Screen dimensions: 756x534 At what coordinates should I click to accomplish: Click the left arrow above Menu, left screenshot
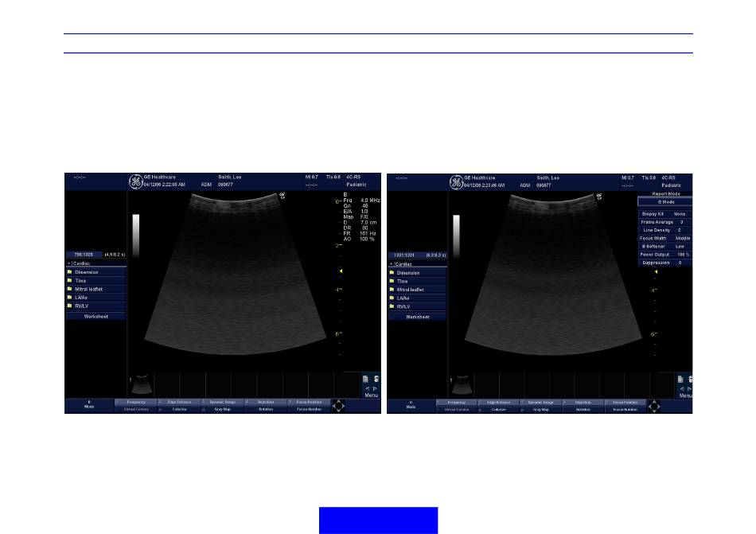(367, 388)
